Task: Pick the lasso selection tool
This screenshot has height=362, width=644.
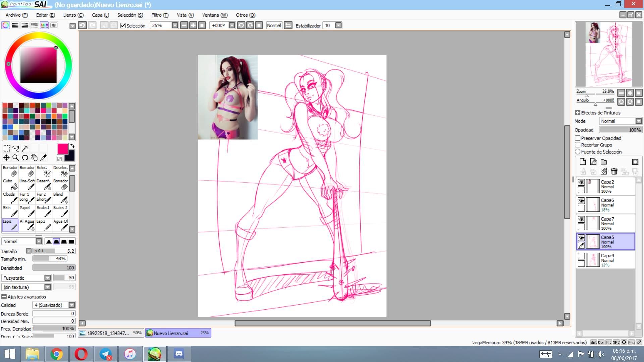Action: pos(16,148)
